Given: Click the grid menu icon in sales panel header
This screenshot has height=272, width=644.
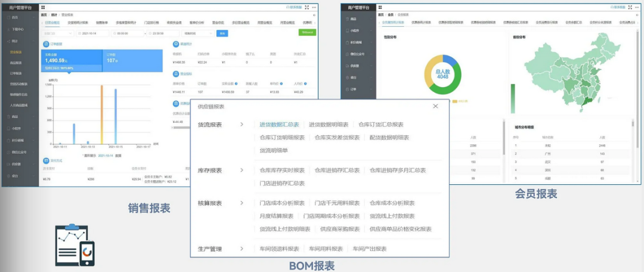Looking at the screenshot, I should tap(43, 8).
